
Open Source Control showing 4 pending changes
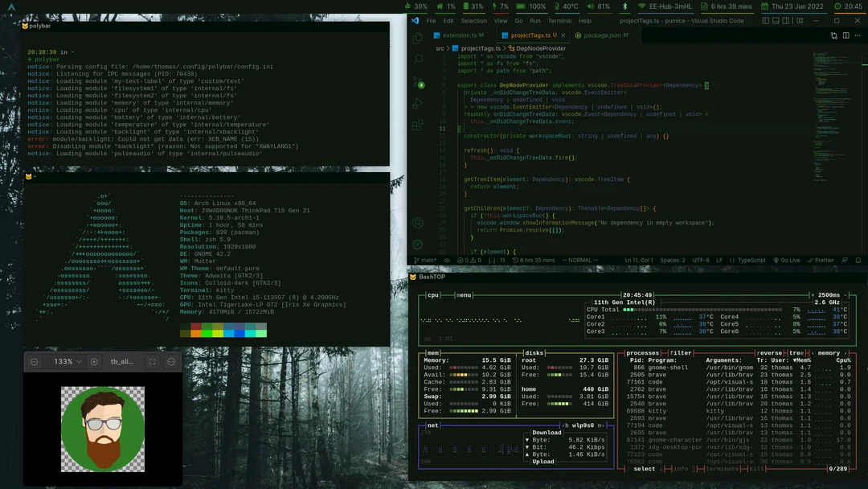pos(417,83)
